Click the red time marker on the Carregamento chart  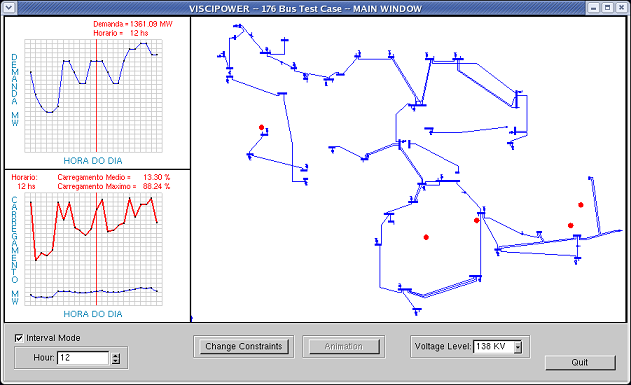pyautogui.click(x=97, y=249)
